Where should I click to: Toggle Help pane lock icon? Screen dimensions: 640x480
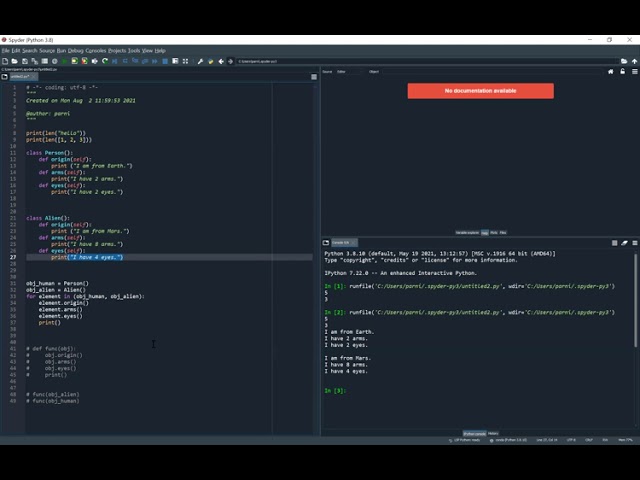(622, 71)
